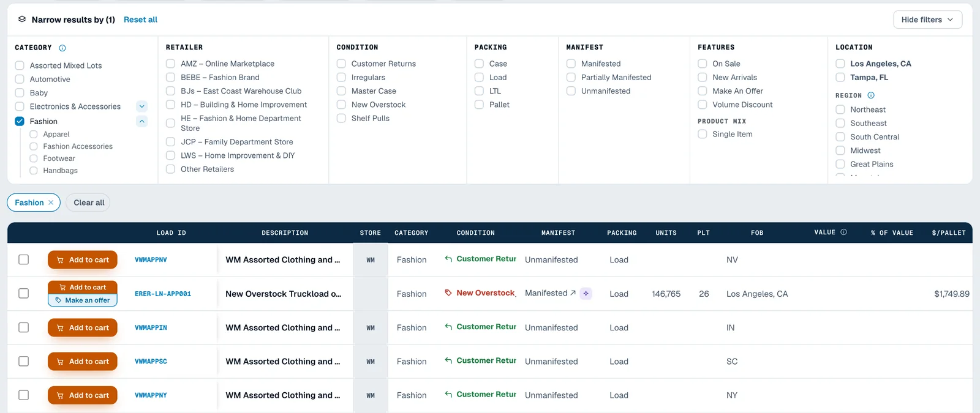Check the New Arrivals feature checkbox

[x=703, y=77]
